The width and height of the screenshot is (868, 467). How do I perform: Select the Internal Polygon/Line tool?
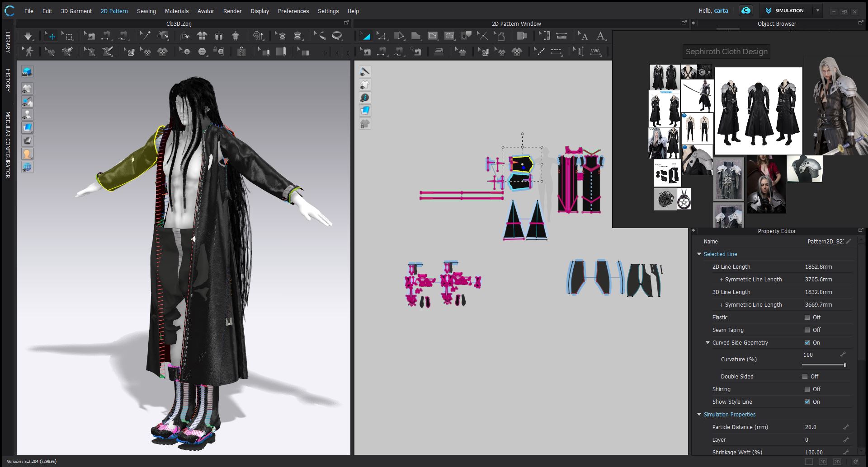coord(433,36)
